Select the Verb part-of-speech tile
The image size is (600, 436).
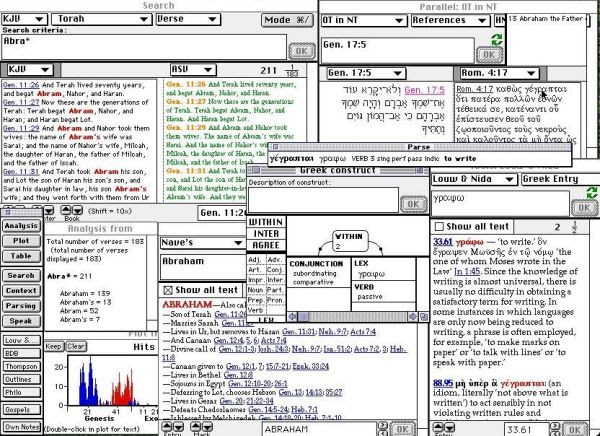(x=255, y=310)
